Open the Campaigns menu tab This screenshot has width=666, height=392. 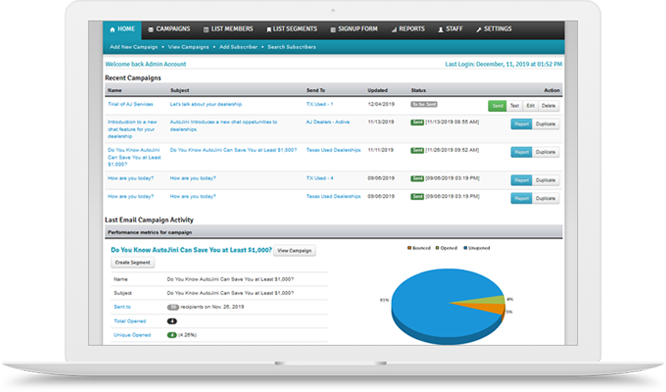coord(169,29)
